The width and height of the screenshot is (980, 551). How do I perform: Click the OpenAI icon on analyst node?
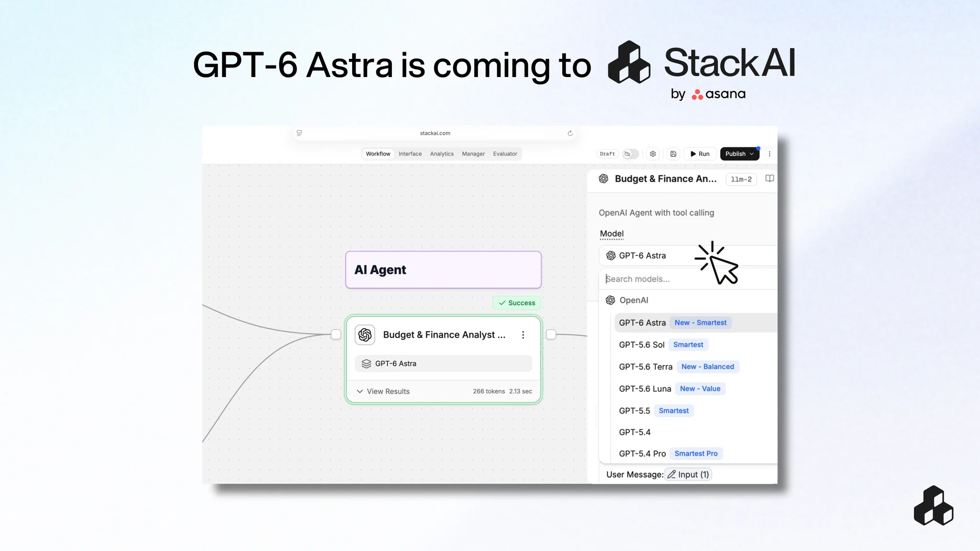click(365, 335)
